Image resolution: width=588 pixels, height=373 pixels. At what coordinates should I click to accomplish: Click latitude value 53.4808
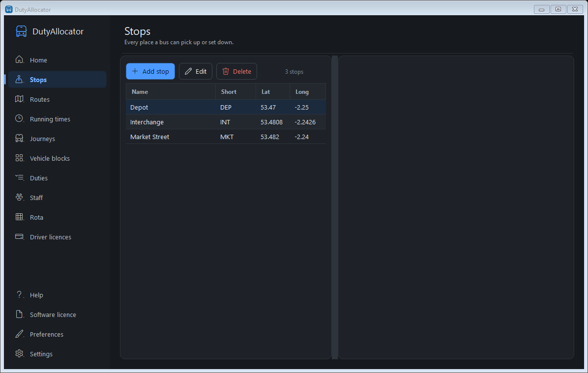[x=271, y=122]
